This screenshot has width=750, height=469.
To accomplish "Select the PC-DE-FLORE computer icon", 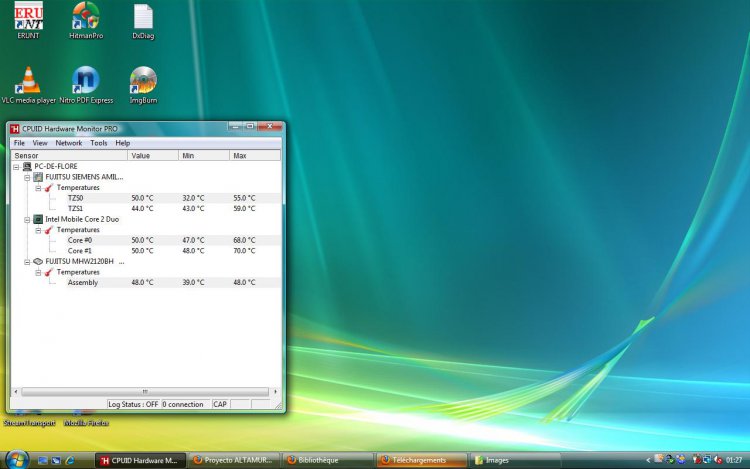I will 27,166.
